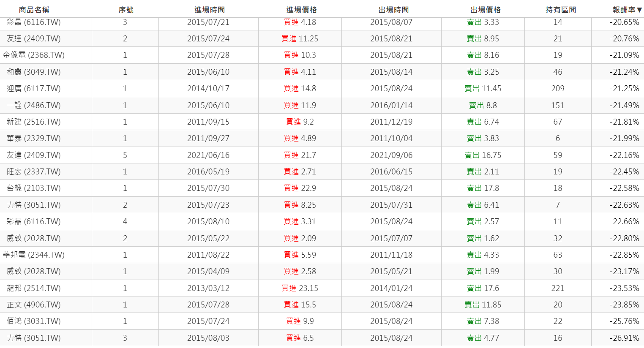The image size is (644, 348).
Task: Open 一詮 (2486.TW) stock entry
Action: click(34, 106)
